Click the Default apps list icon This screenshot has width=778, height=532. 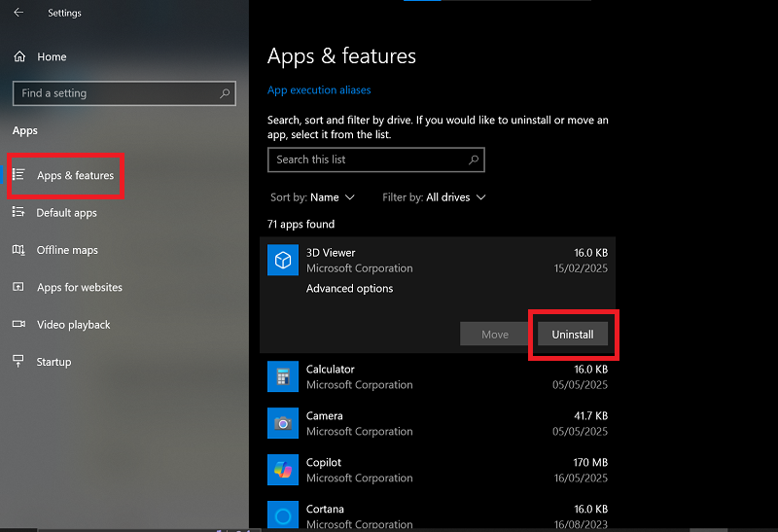(18, 212)
